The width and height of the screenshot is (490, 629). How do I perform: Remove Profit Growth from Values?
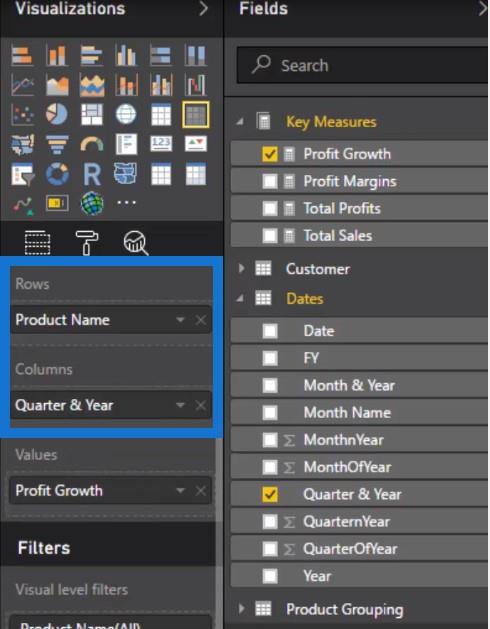[x=201, y=491]
